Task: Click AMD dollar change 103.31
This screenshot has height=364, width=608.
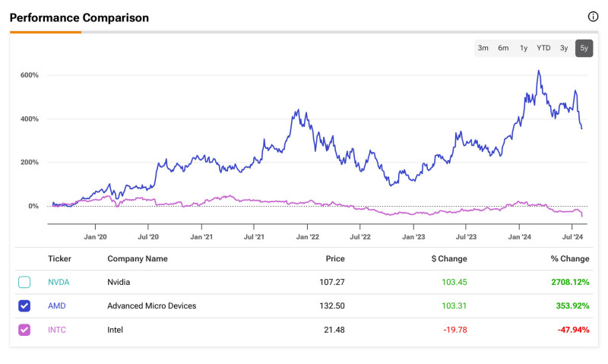Action: pos(454,305)
